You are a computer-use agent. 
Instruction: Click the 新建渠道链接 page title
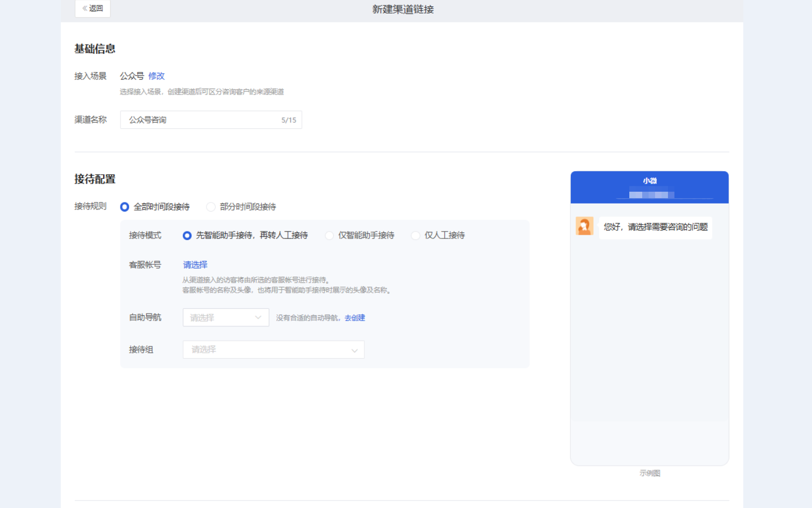point(403,10)
